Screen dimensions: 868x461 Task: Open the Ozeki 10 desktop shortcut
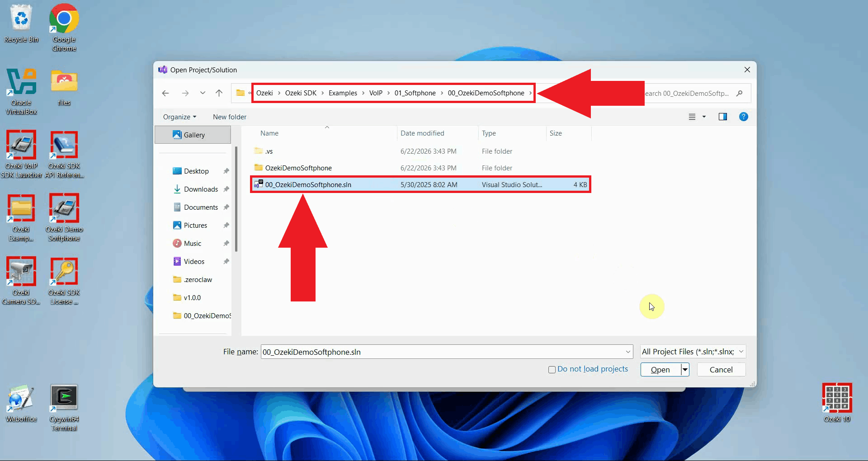(837, 402)
